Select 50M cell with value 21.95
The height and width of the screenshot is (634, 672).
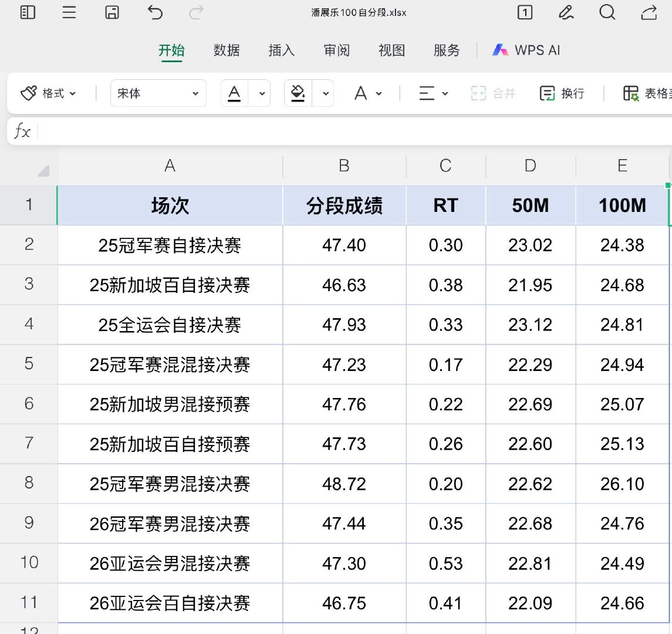tap(531, 285)
